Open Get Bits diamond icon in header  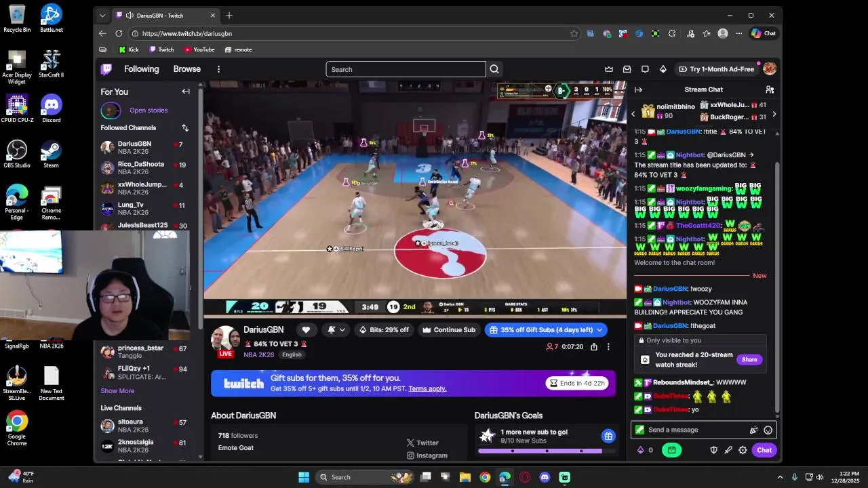tap(663, 69)
